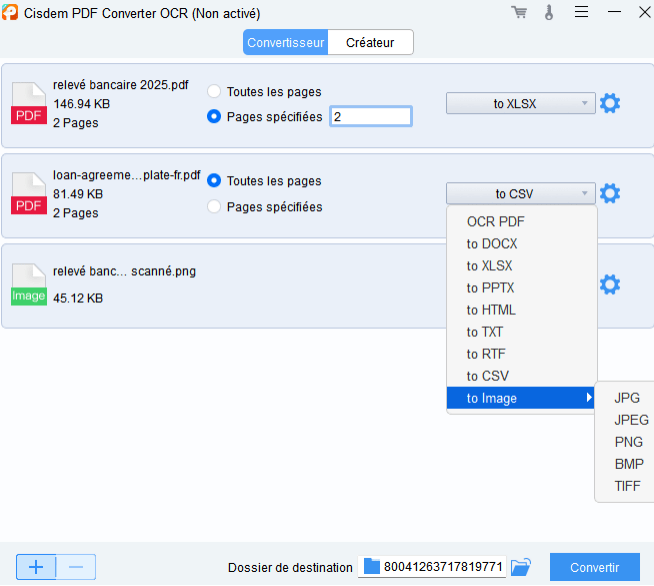Click the 146.94 KB file size
Viewport: 654px width, 586px height.
pyautogui.click(x=81, y=104)
